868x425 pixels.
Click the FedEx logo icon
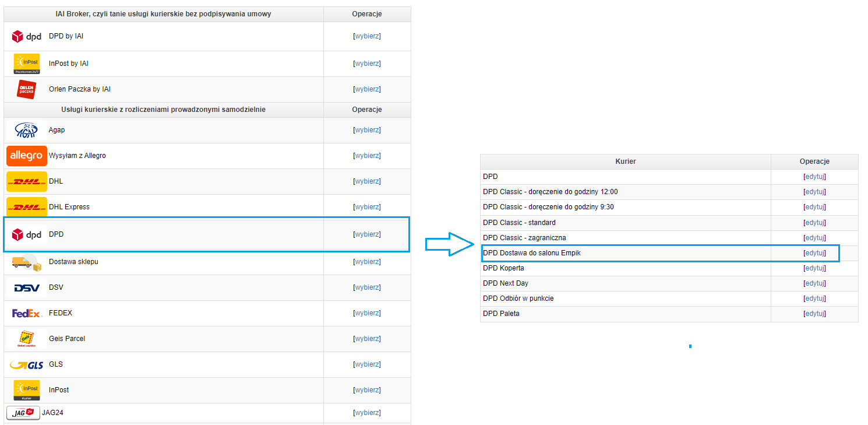click(26, 313)
